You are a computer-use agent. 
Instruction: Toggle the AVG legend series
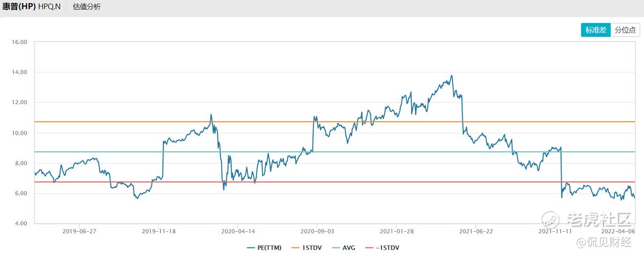pyautogui.click(x=342, y=248)
